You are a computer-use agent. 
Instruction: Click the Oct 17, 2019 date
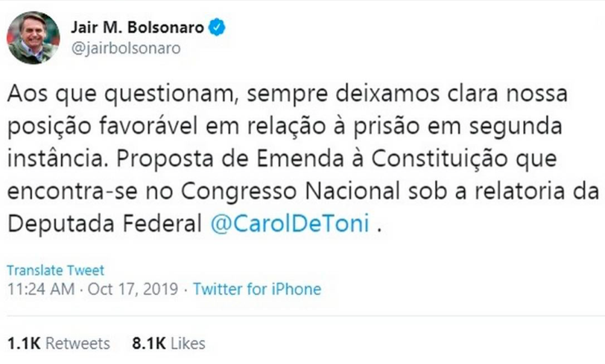133,289
